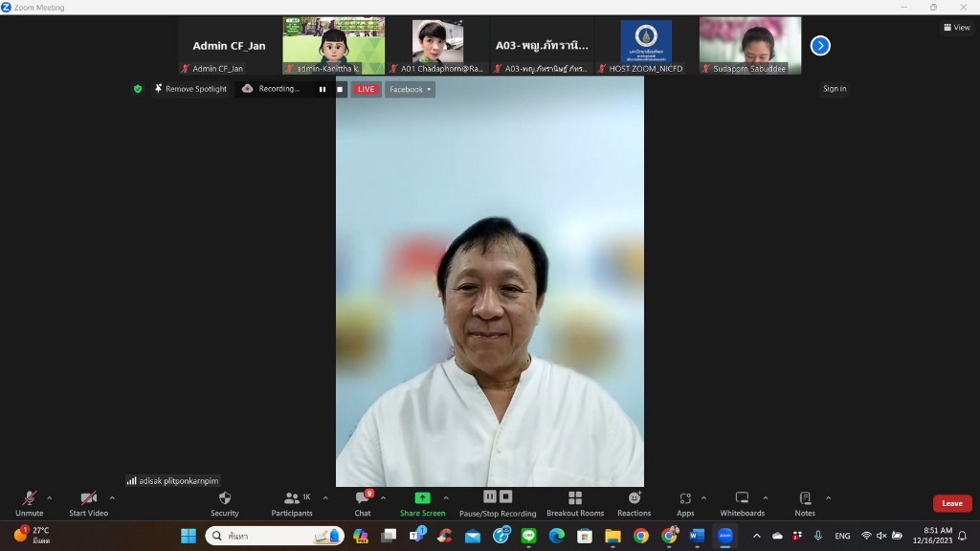Open File Explorer from taskbar
The width and height of the screenshot is (980, 551).
[612, 536]
